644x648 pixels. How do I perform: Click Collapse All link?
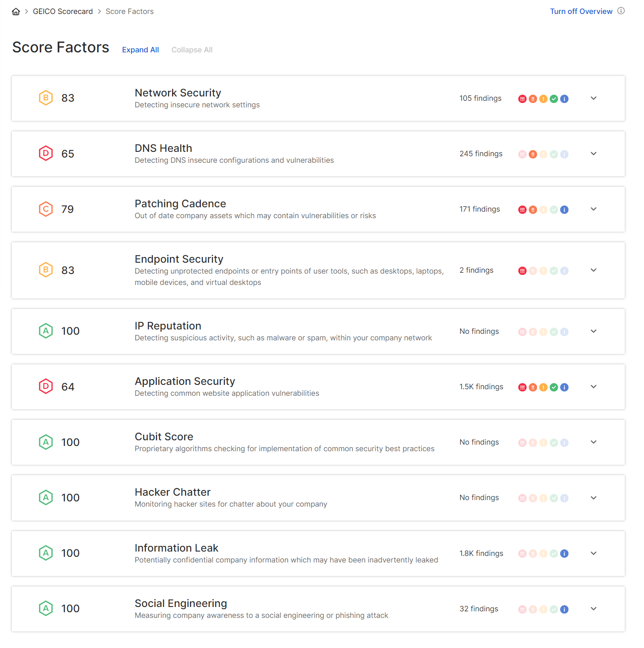pyautogui.click(x=192, y=50)
